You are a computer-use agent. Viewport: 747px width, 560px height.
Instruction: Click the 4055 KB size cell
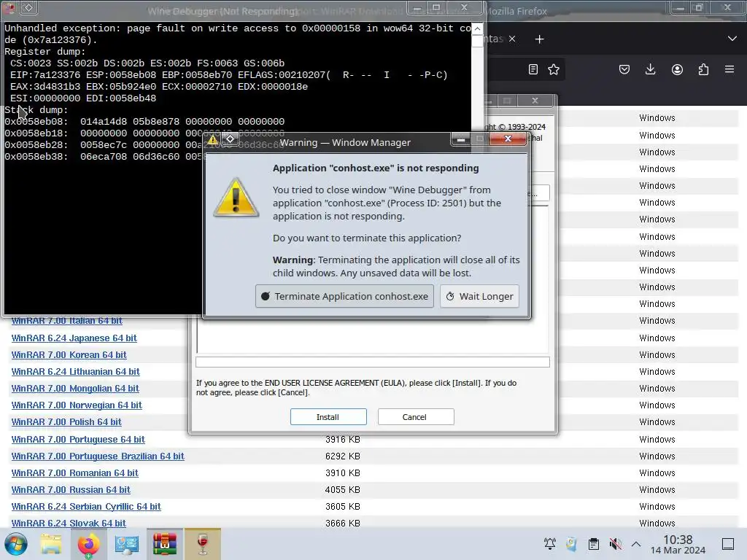(343, 489)
